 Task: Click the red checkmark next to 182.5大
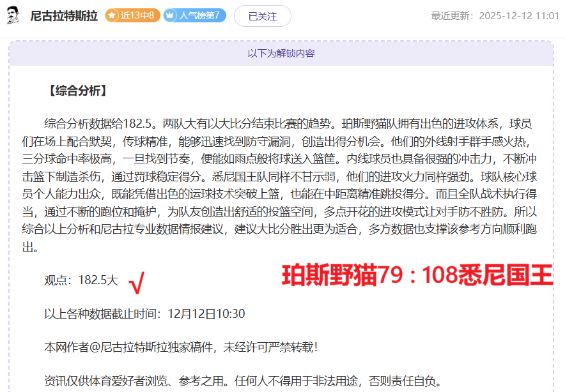click(136, 281)
